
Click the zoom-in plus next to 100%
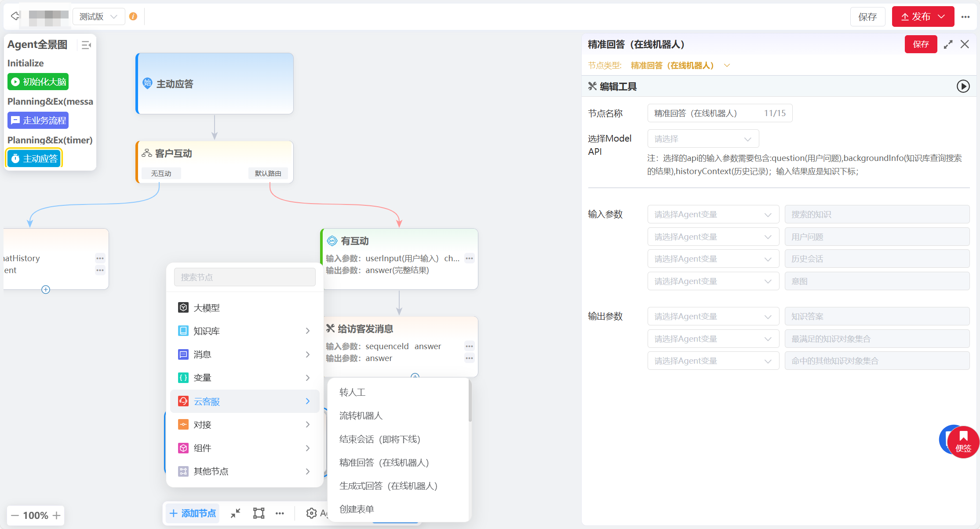point(57,515)
